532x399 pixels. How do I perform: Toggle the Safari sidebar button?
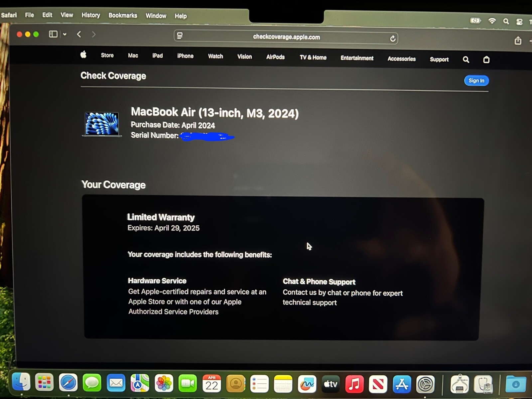(53, 34)
